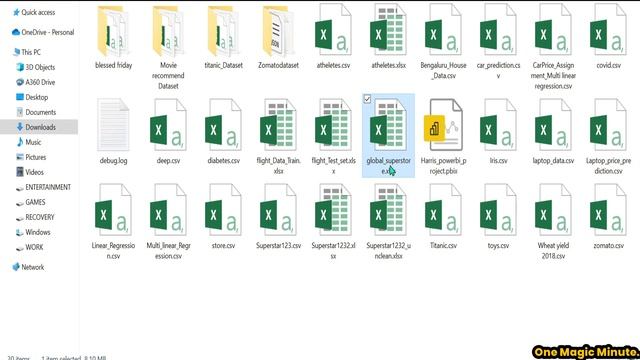Click the diabetes.csv file name
The image size is (640, 360).
click(223, 161)
